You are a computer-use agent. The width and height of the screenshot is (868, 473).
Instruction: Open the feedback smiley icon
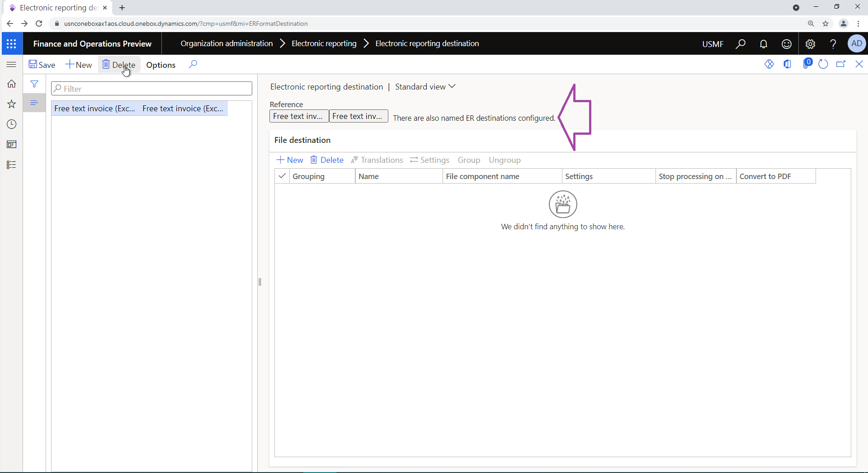click(x=787, y=44)
